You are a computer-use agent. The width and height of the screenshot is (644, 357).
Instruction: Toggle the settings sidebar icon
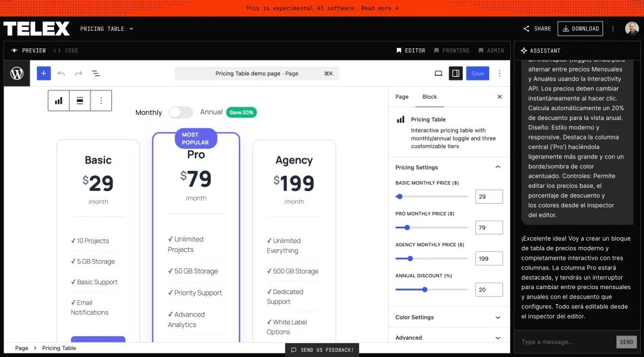tap(455, 74)
